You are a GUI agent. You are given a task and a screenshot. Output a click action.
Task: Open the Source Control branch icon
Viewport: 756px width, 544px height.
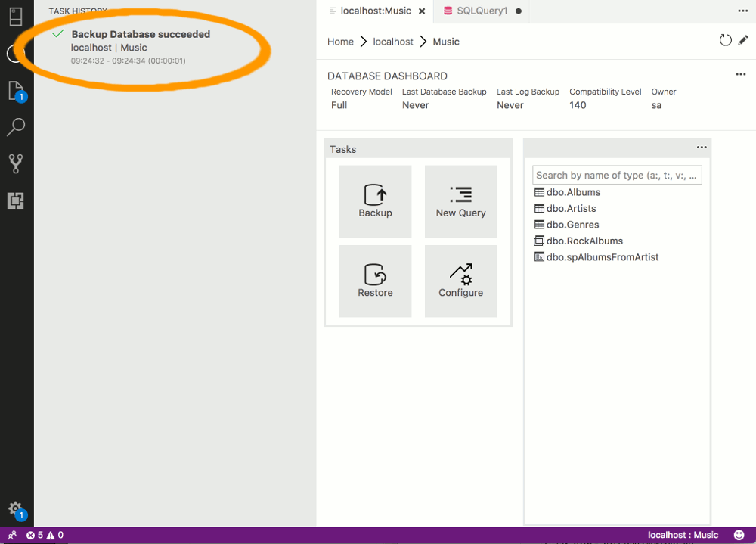point(16,163)
